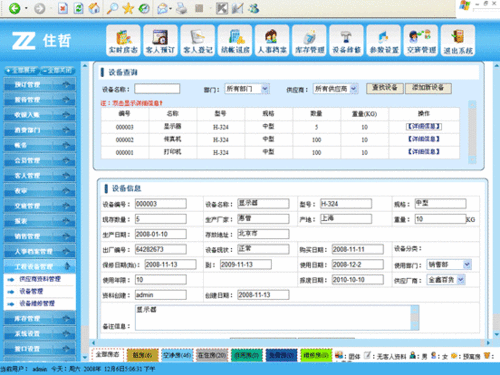
Task: Expand the 系统设置 sidebar section
Action: [40, 334]
